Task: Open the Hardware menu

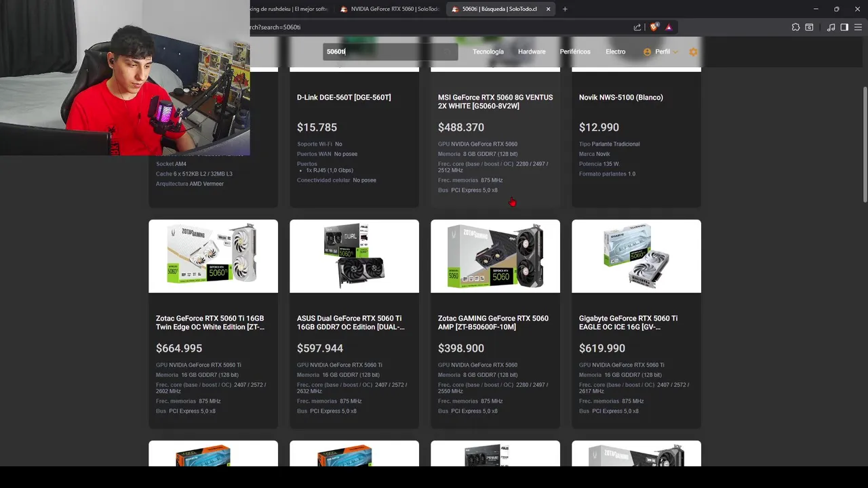Action: coord(532,52)
